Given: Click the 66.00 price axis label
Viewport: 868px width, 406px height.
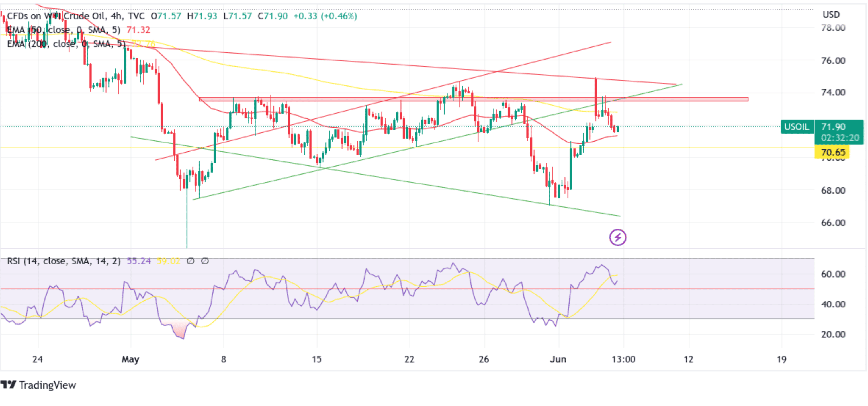Looking at the screenshot, I should tap(833, 223).
